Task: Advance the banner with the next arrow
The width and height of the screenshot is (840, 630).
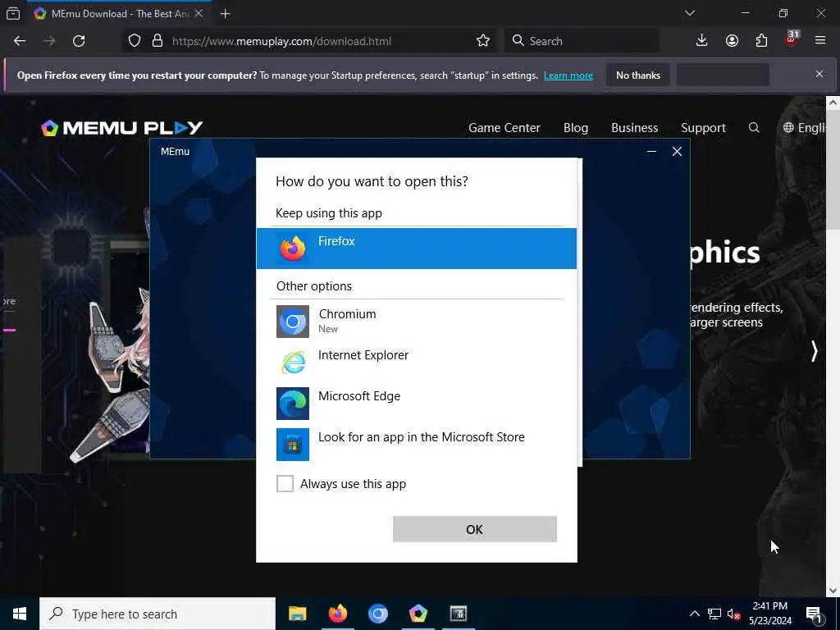Action: tap(814, 351)
